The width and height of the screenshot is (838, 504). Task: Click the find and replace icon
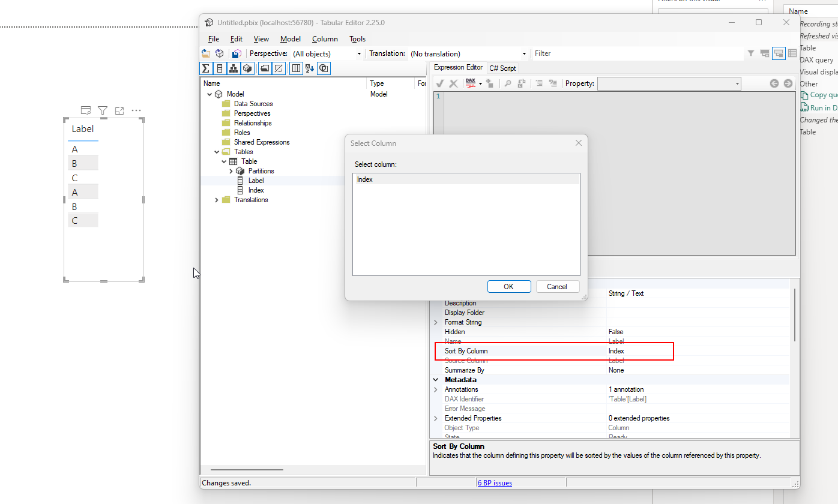[x=521, y=83]
